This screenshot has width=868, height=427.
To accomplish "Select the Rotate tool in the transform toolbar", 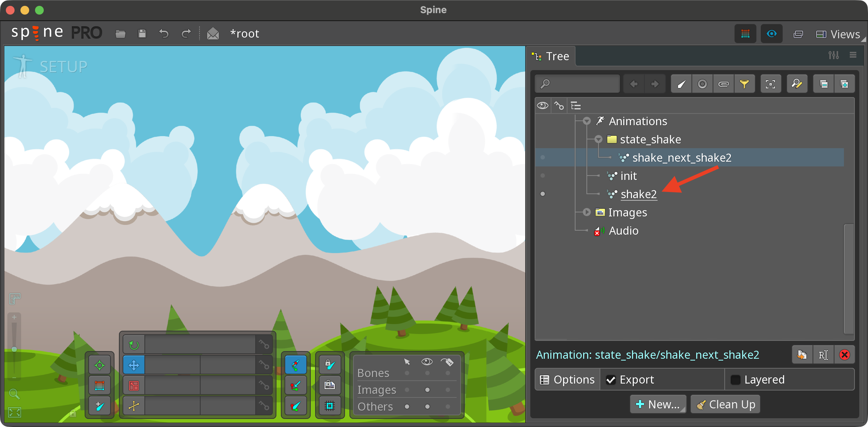I will [x=133, y=344].
